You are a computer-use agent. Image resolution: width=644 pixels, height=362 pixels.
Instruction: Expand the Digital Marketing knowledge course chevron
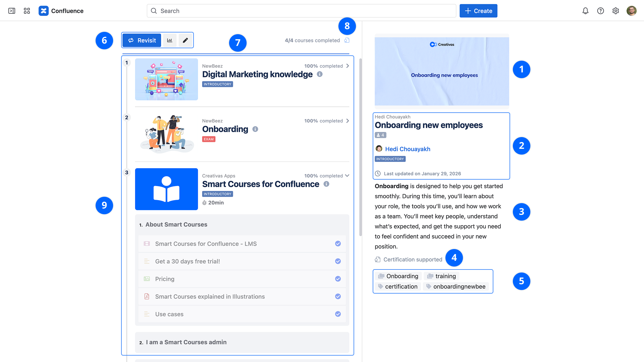pyautogui.click(x=347, y=66)
